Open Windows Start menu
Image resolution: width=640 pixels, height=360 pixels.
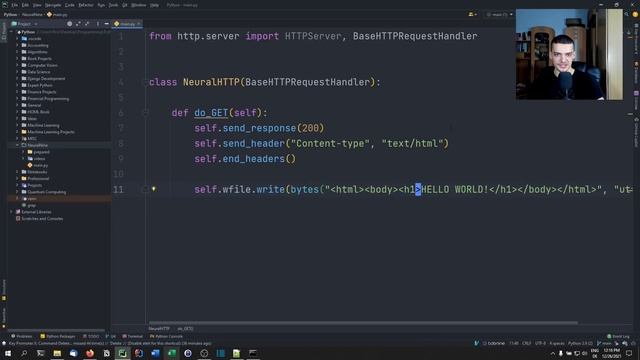pyautogui.click(x=8, y=353)
